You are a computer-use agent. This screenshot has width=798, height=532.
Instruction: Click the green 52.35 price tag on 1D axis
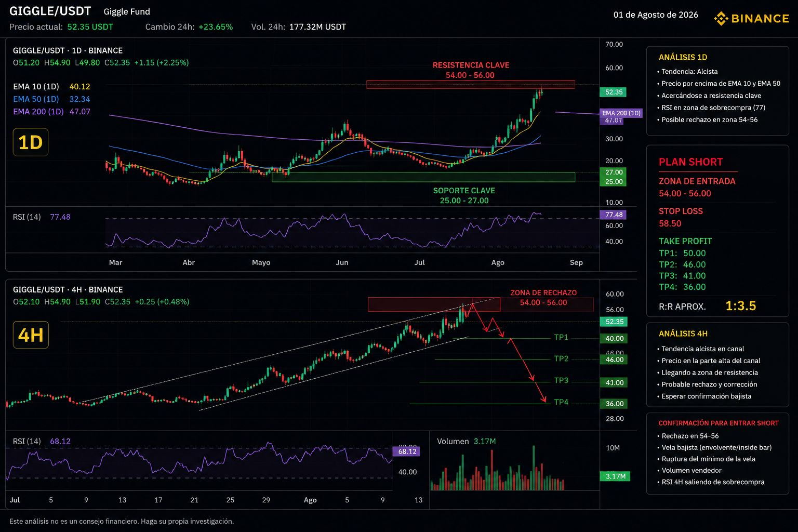coord(614,92)
